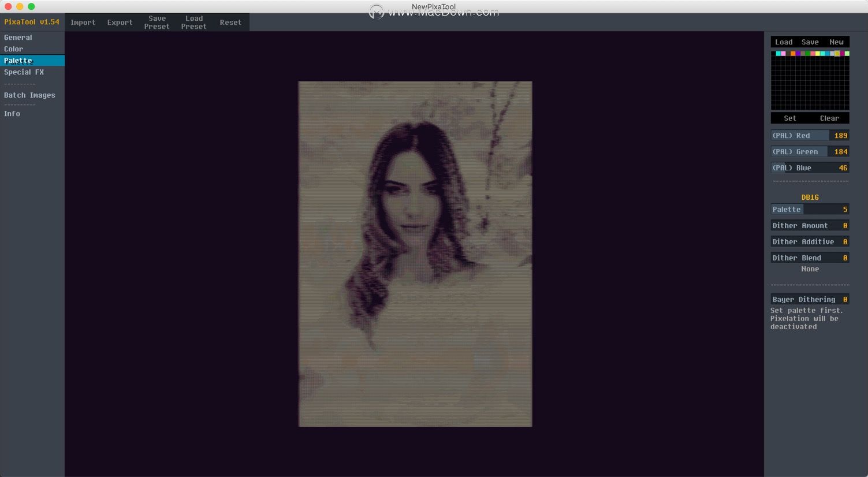This screenshot has width=868, height=477.
Task: Reset all settings with the Reset button
Action: click(x=230, y=23)
